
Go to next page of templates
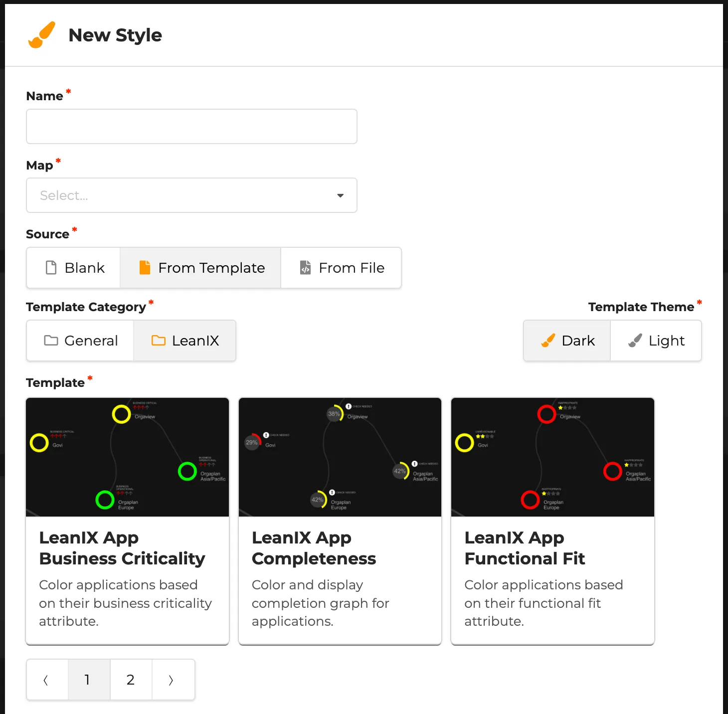[173, 680]
